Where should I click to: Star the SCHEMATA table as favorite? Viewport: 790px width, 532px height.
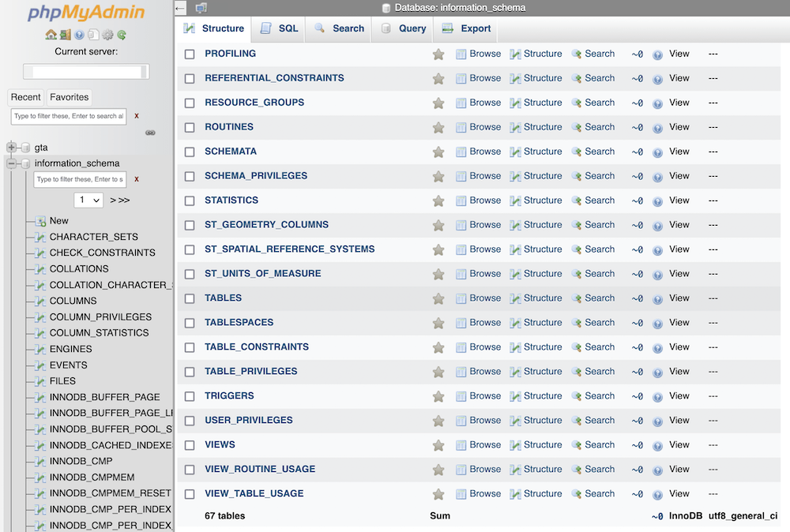pos(438,152)
